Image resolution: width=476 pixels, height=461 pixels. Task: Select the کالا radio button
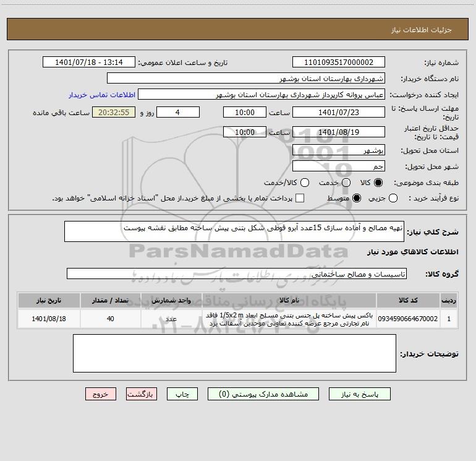[x=378, y=183]
